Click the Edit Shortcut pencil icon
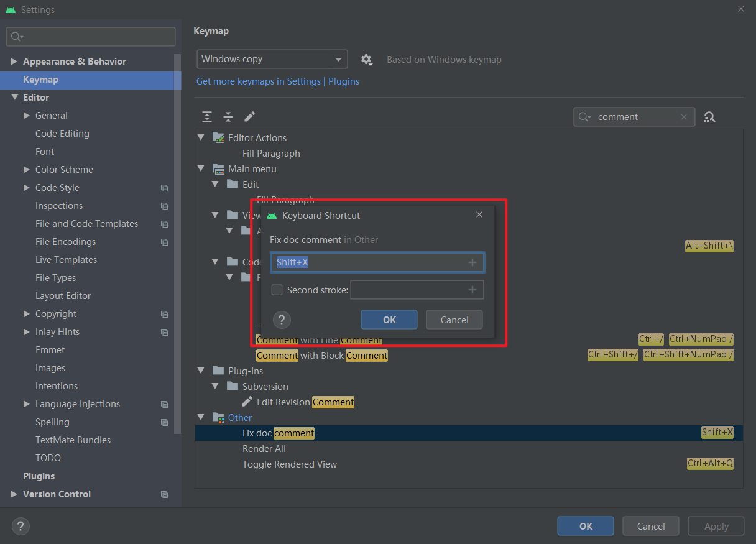756x544 pixels. 249,116
